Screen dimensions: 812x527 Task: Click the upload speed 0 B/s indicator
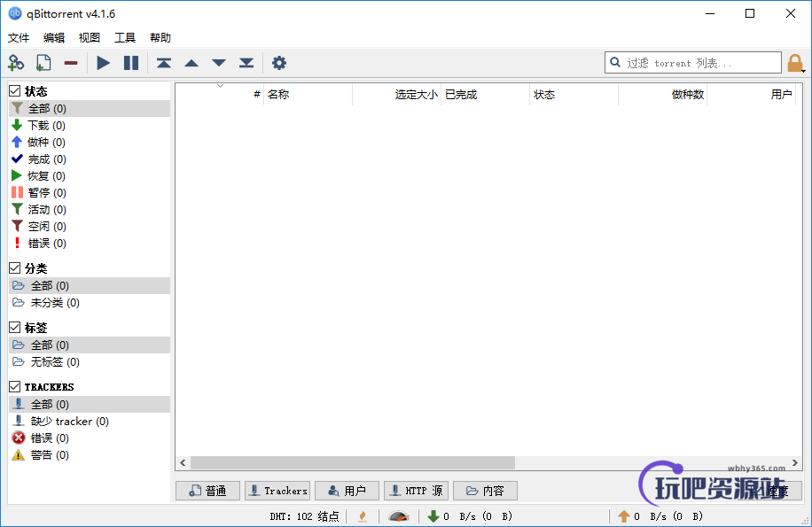(660, 516)
